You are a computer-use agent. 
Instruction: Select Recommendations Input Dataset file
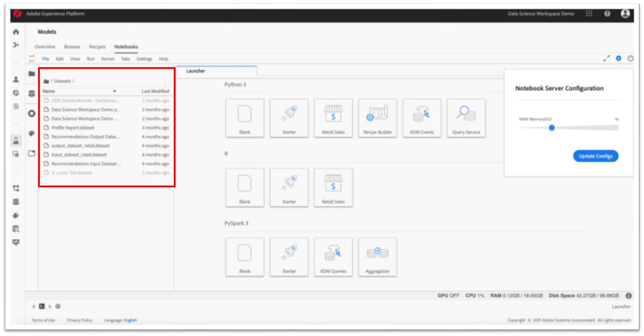coord(106,164)
